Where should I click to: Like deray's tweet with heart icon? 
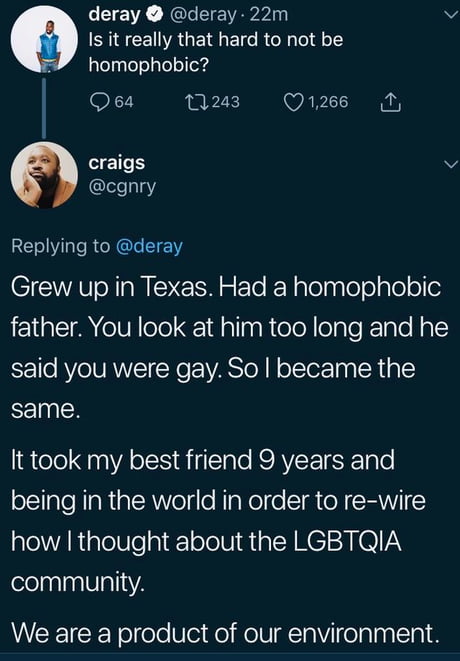(293, 102)
